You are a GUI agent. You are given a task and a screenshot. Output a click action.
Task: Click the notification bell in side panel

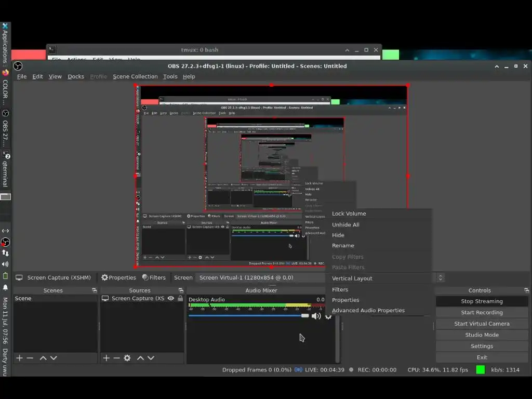(5, 288)
